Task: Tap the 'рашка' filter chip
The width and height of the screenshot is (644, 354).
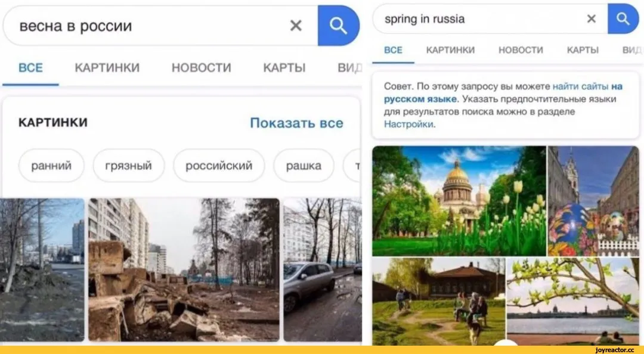Action: [304, 166]
